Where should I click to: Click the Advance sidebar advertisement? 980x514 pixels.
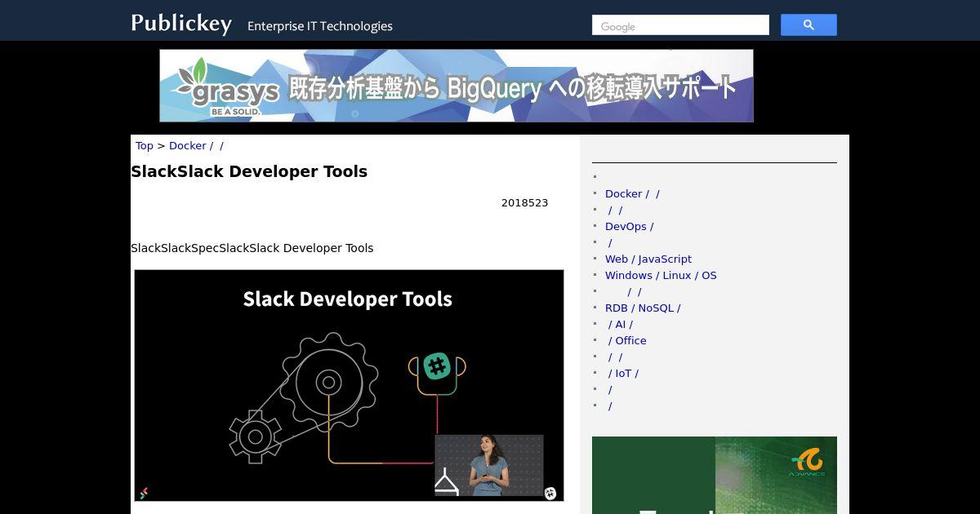[715, 475]
